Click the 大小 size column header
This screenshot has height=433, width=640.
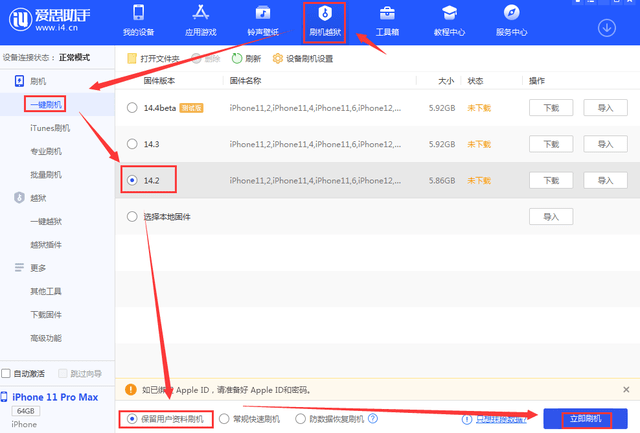point(446,81)
